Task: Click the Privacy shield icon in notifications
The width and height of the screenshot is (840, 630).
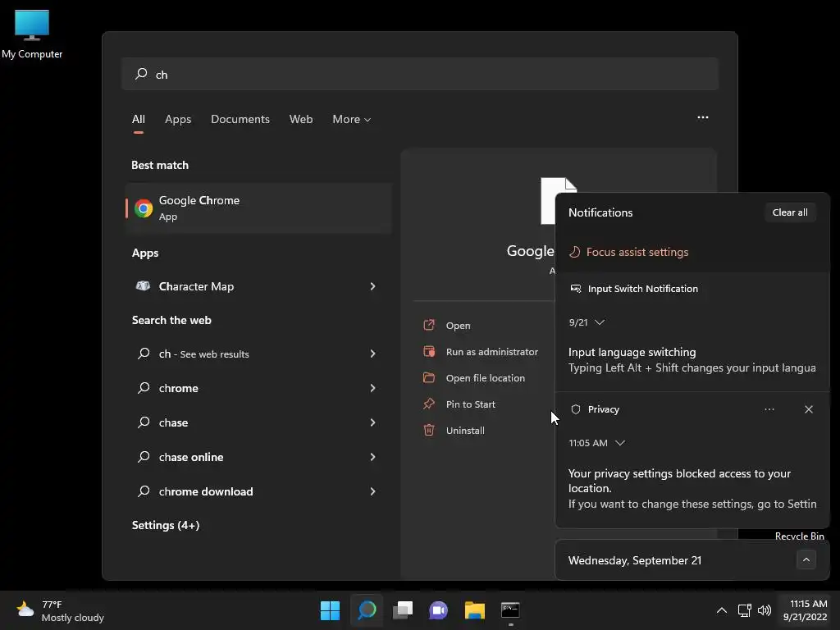Action: coord(576,409)
